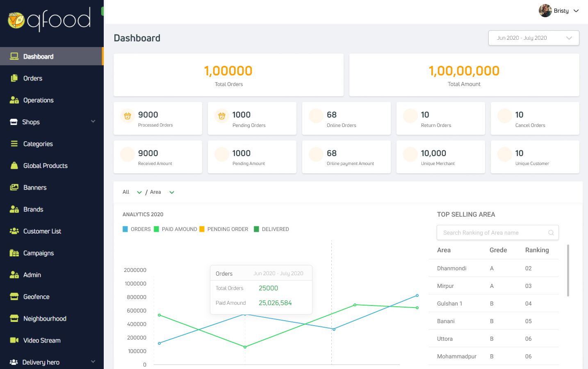
Task: Click the qfood logo
Action: click(49, 19)
